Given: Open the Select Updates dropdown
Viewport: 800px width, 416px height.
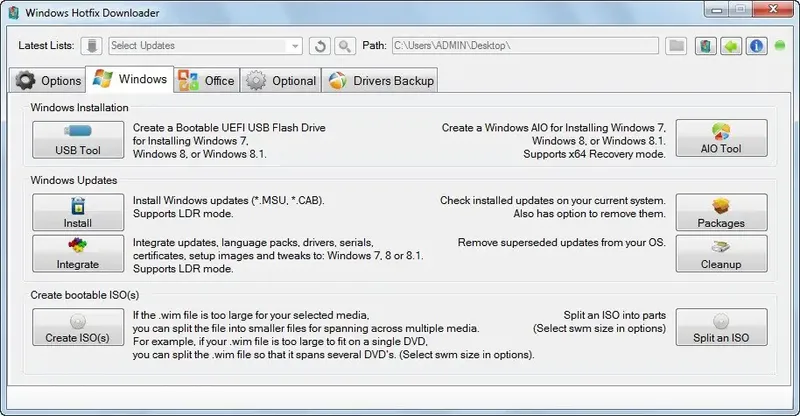Looking at the screenshot, I should click(205, 45).
